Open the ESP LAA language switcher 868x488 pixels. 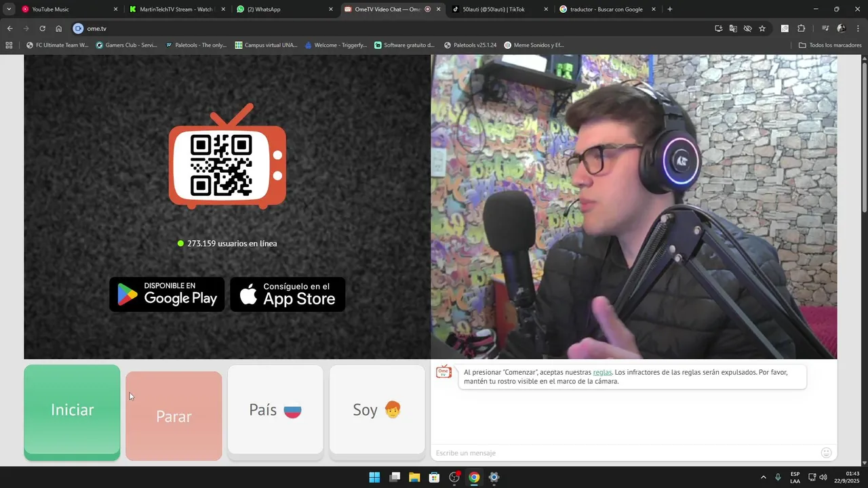pos(795,477)
